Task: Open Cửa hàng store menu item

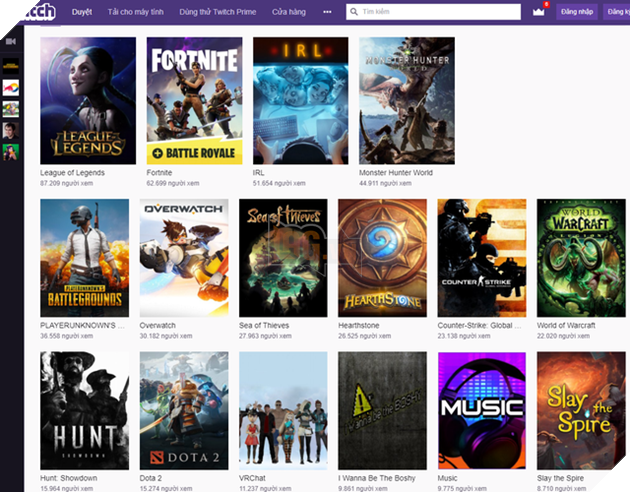Action: (x=288, y=12)
